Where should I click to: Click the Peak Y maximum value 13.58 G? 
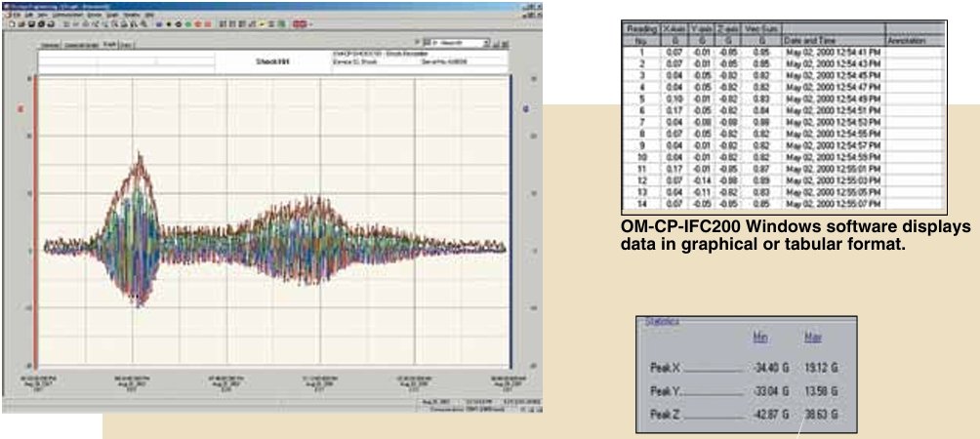point(820,391)
